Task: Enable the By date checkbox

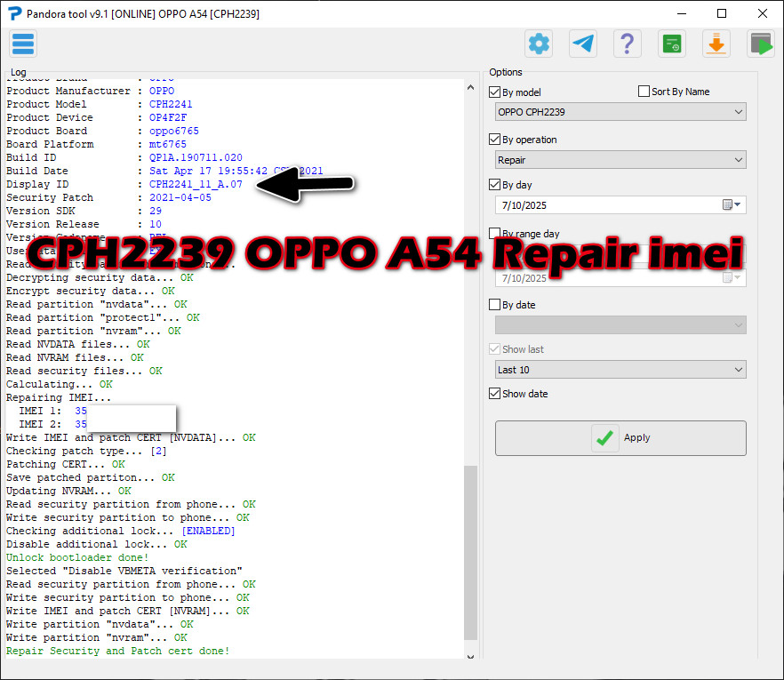Action: click(x=494, y=305)
